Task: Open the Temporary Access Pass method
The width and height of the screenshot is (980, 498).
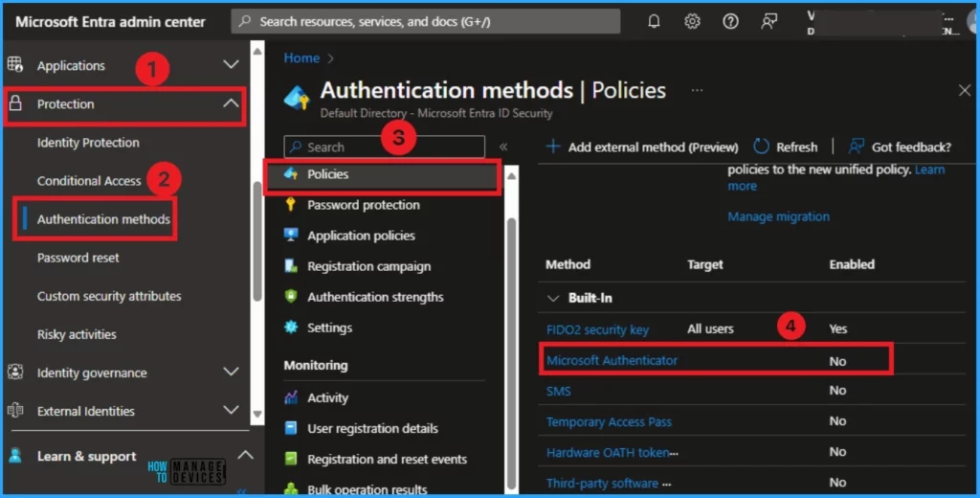Action: [x=609, y=421]
